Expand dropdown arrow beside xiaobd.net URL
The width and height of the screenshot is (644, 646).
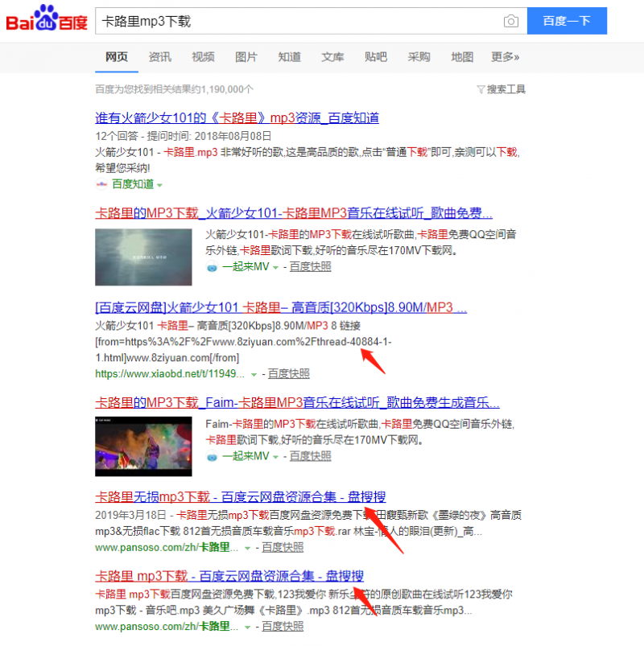(x=254, y=375)
